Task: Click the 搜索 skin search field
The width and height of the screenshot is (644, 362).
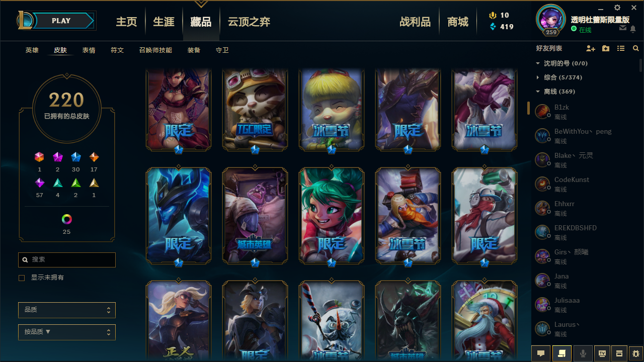Action: click(x=67, y=259)
